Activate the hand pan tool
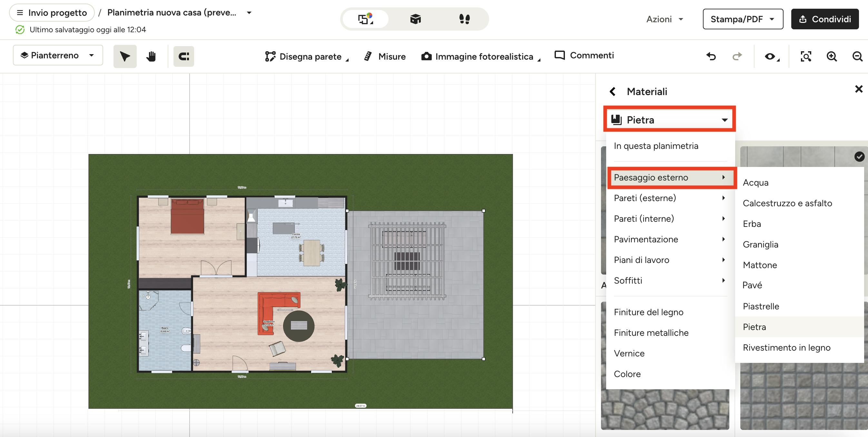This screenshot has height=437, width=868. pos(151,56)
